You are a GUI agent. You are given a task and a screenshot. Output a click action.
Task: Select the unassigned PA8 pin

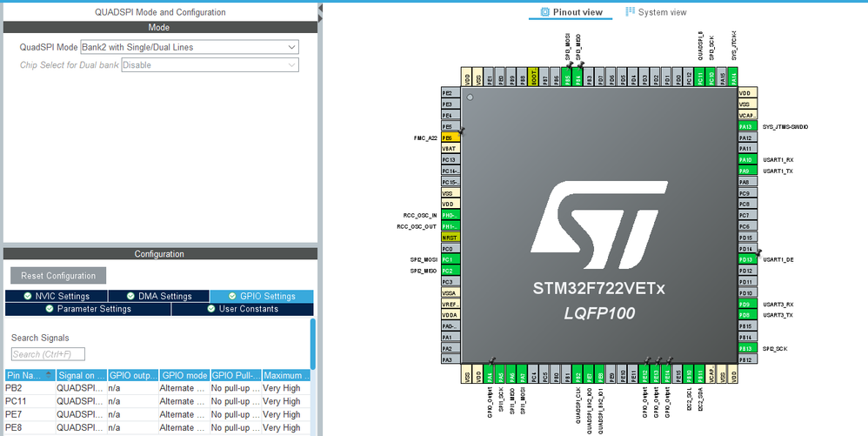click(x=748, y=182)
